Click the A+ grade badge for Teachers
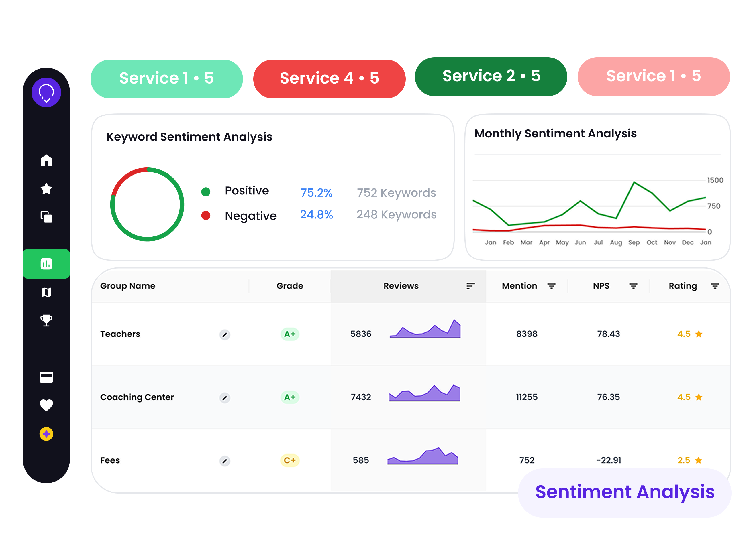Viewport: 753px width, 560px height. tap(290, 334)
